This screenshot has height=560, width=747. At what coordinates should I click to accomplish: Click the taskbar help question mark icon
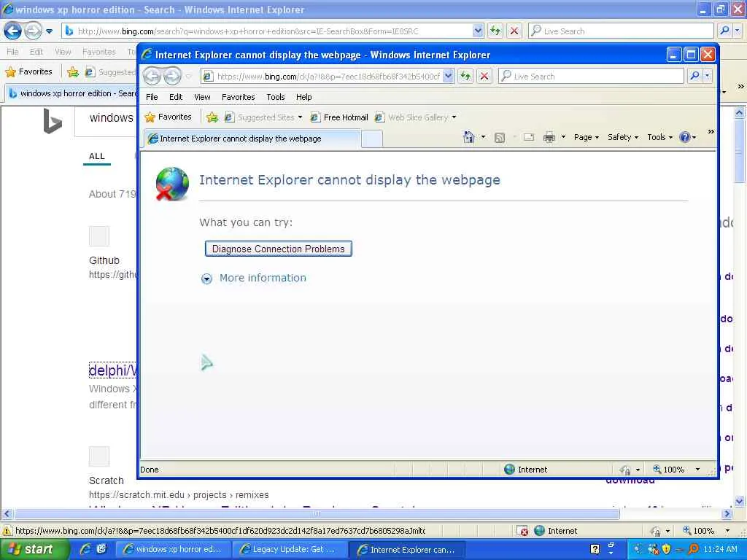point(595,549)
